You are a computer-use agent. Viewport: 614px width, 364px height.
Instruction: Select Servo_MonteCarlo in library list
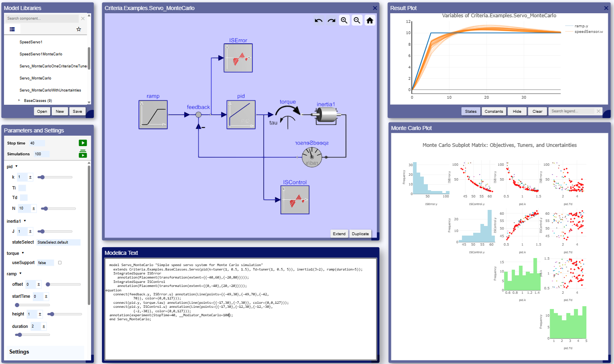(x=35, y=78)
